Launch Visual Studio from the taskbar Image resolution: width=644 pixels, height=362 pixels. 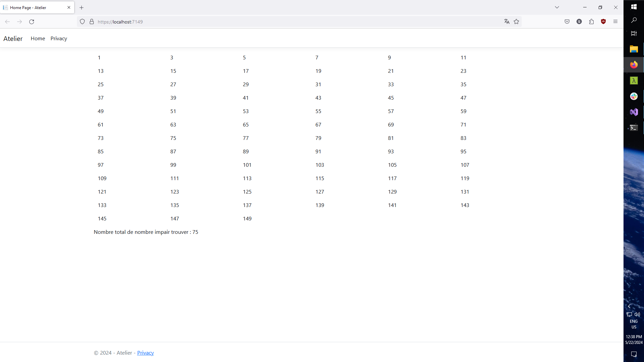[634, 112]
